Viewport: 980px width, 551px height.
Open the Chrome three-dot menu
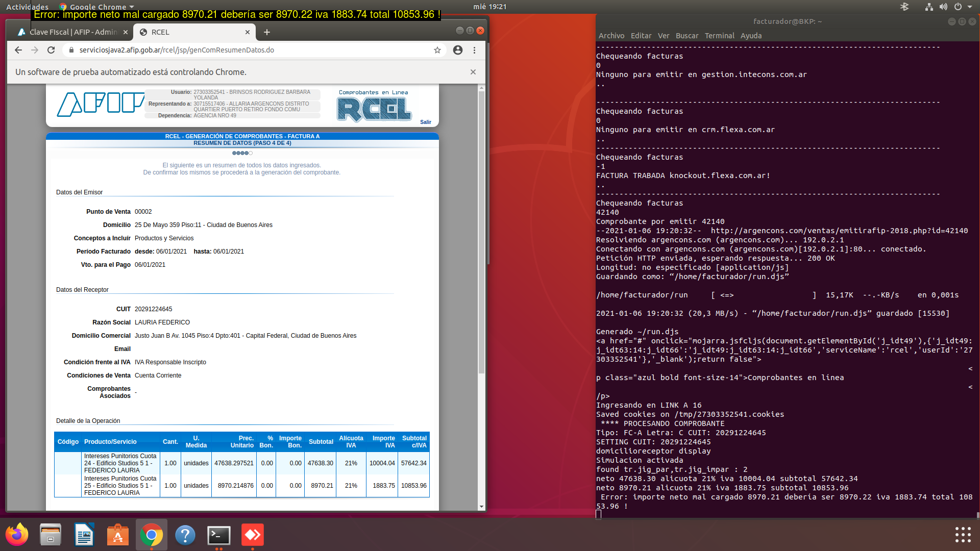(x=475, y=50)
